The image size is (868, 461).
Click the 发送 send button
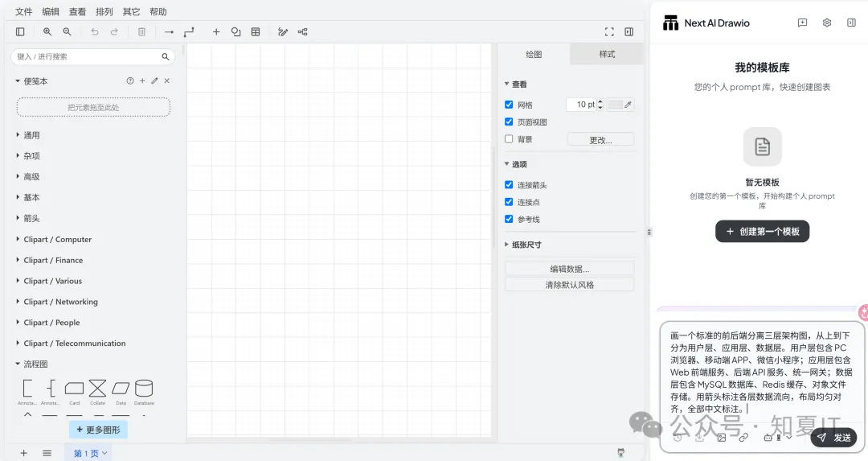click(x=833, y=438)
